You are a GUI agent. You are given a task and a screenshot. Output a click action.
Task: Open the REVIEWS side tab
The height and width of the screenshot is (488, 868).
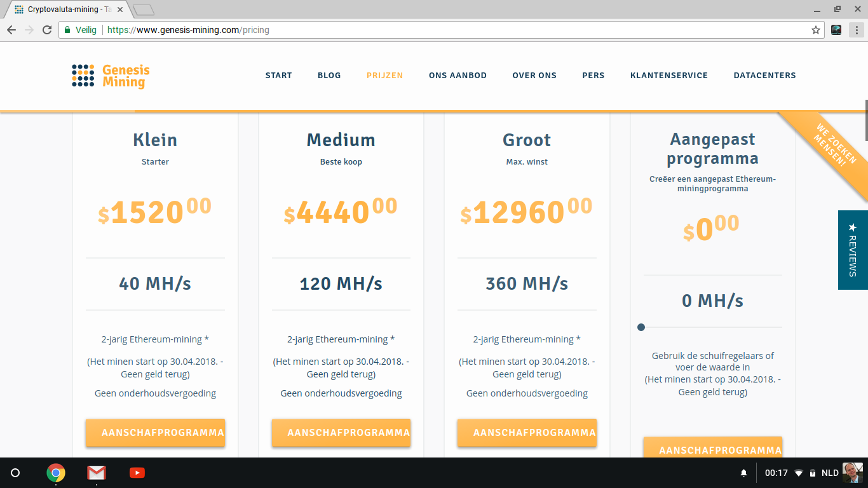[853, 250]
